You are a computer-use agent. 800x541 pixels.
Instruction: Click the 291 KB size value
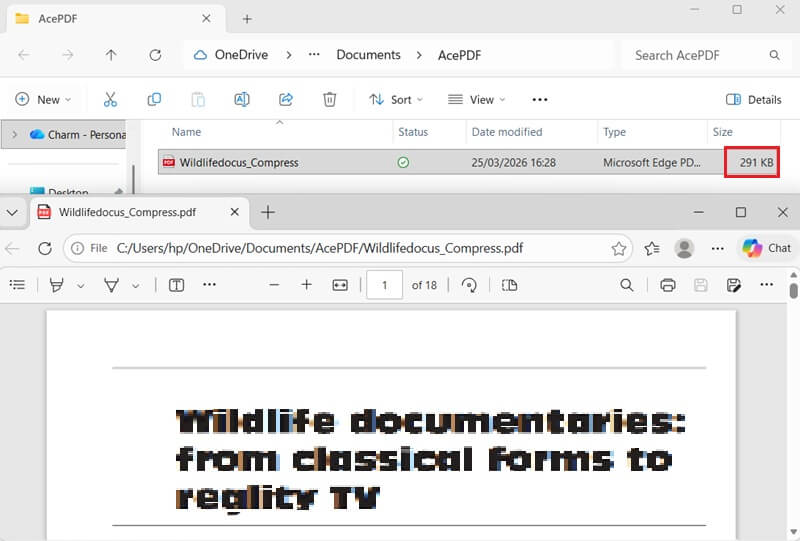pos(756,162)
